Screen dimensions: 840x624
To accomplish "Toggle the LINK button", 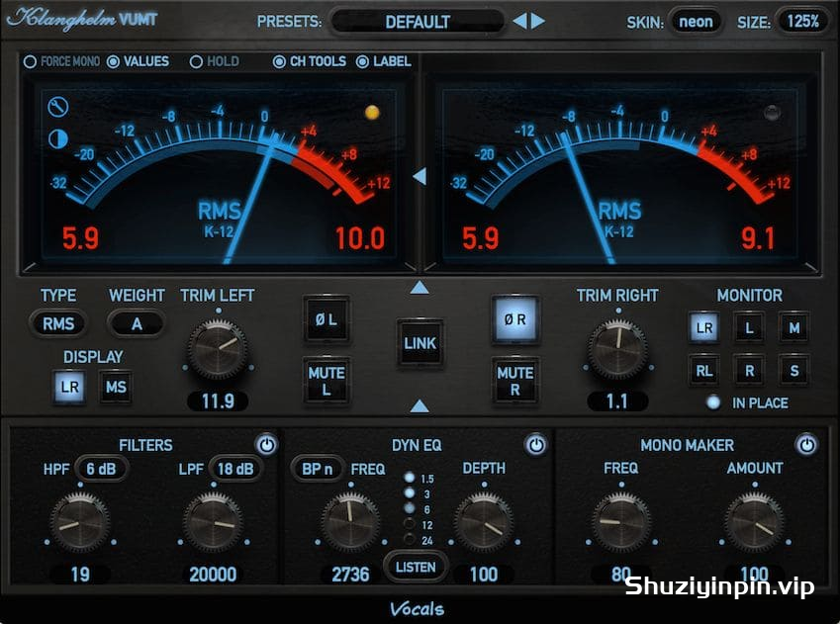I will 420,343.
